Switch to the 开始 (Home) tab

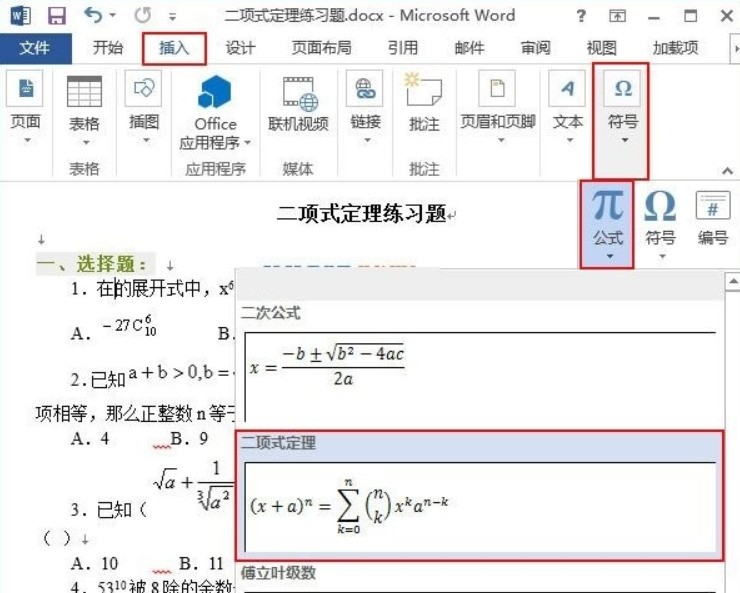pyautogui.click(x=108, y=48)
